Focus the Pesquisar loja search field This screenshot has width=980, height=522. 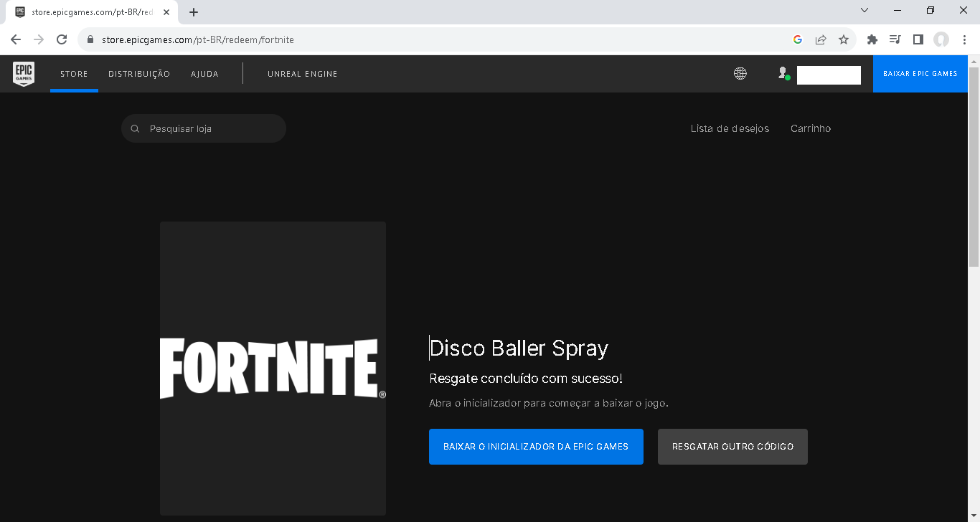[x=204, y=128]
